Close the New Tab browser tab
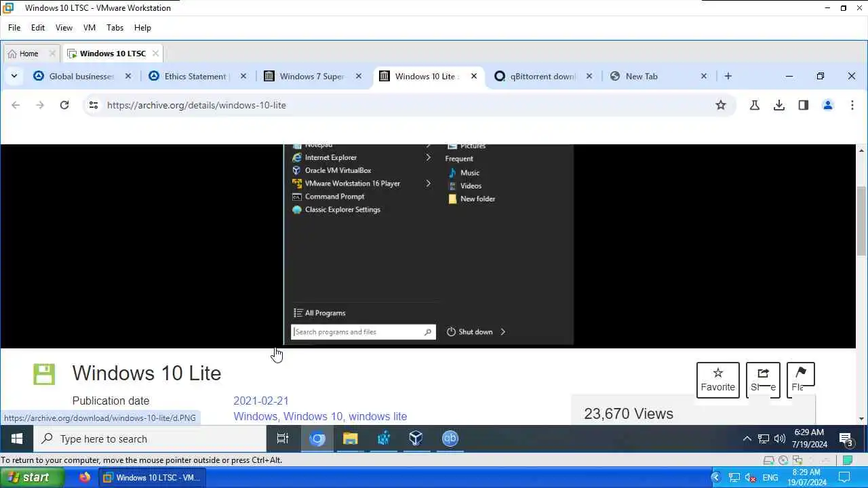This screenshot has width=868, height=488. click(x=704, y=77)
